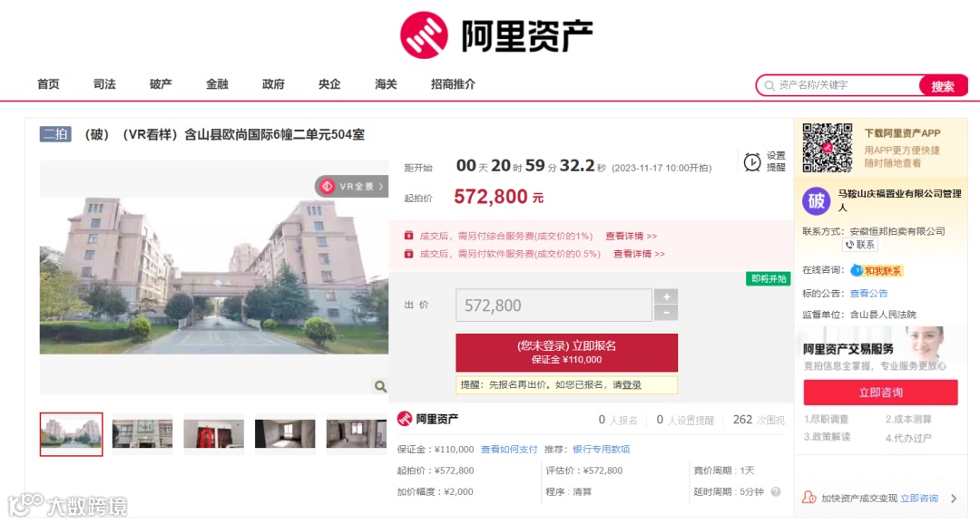This screenshot has height=524, width=980.
Task: Click the 下载阿里资产APP heading
Action: [902, 133]
